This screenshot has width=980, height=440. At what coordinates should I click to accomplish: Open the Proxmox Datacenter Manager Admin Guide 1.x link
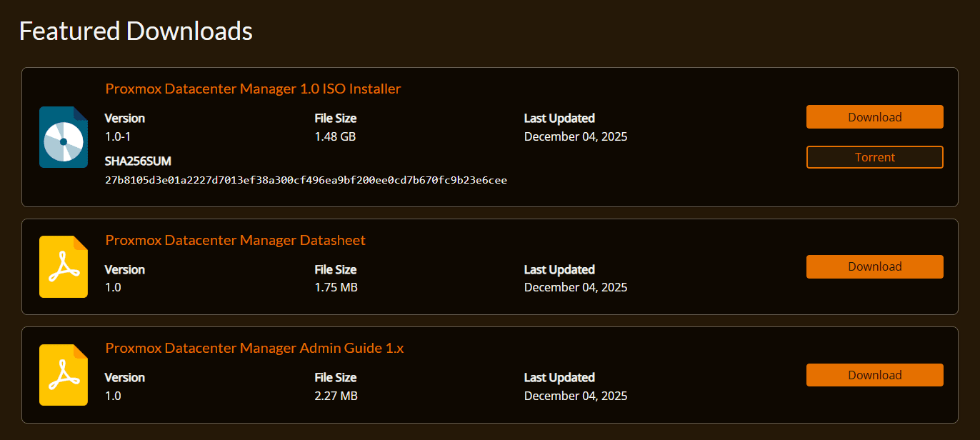(x=254, y=348)
